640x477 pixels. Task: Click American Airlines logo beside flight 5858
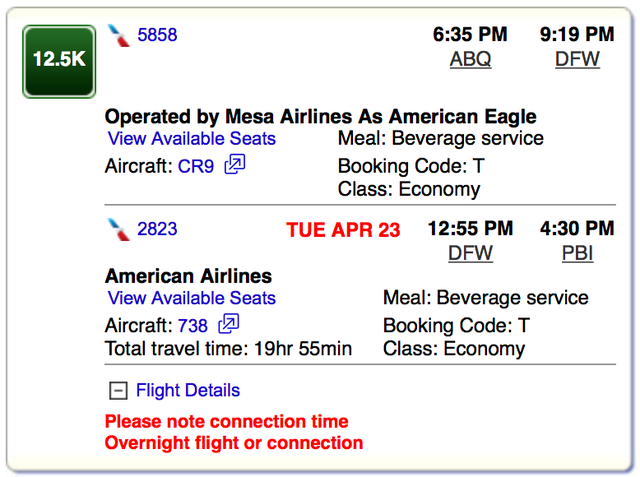119,35
